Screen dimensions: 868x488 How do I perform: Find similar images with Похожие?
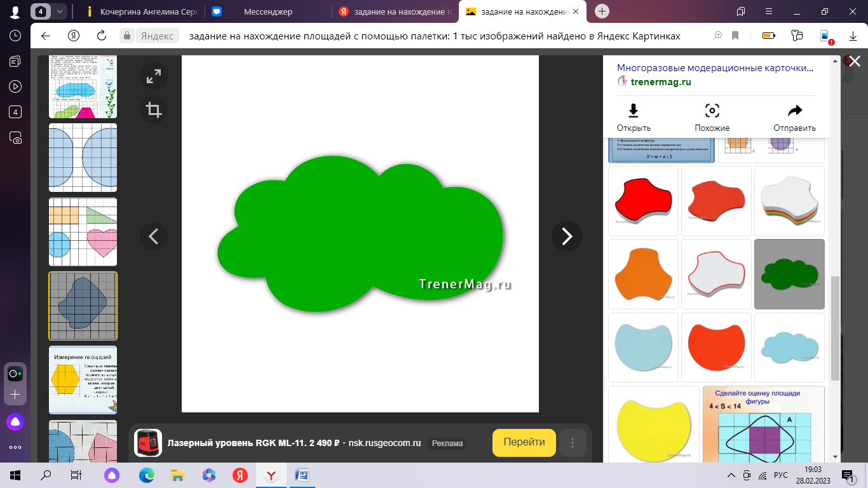point(712,118)
